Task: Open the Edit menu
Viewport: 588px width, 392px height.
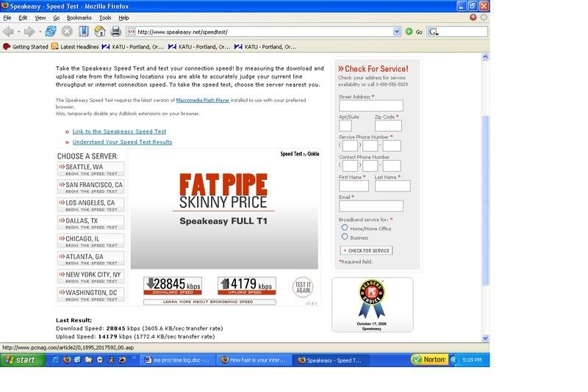Action: click(23, 18)
